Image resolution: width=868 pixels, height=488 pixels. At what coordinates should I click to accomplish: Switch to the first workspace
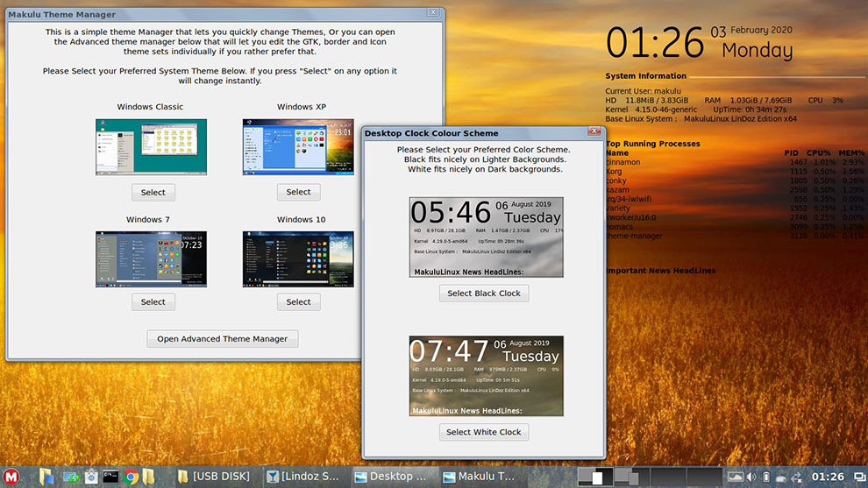[595, 477]
